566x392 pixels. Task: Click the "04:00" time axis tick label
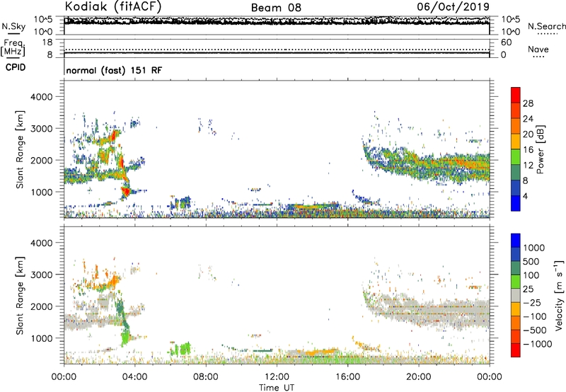[x=134, y=377]
